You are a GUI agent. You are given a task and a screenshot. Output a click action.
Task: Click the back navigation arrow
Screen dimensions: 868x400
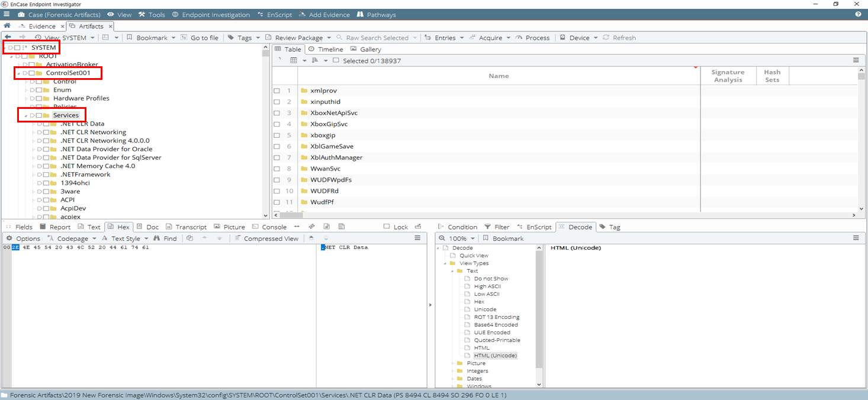coord(8,37)
